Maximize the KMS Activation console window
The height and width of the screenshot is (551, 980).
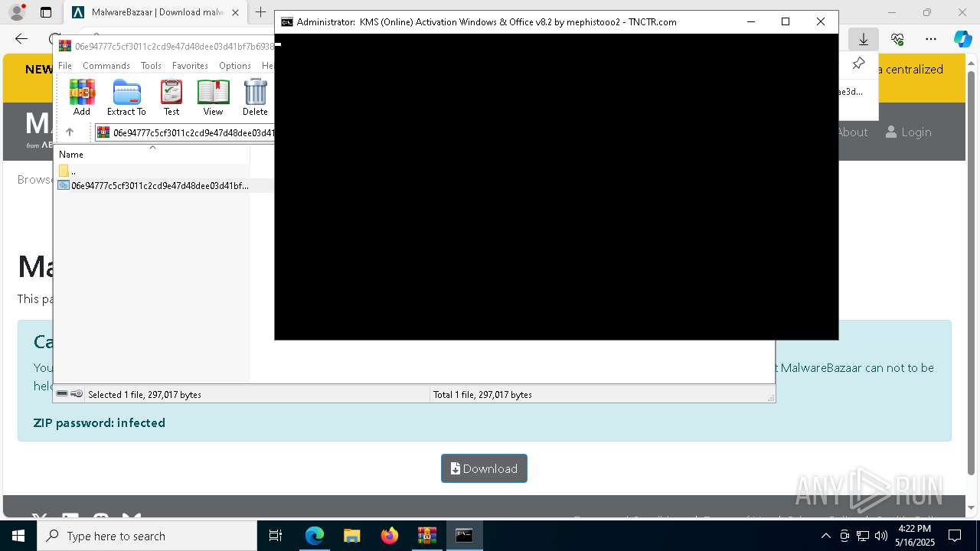click(786, 21)
